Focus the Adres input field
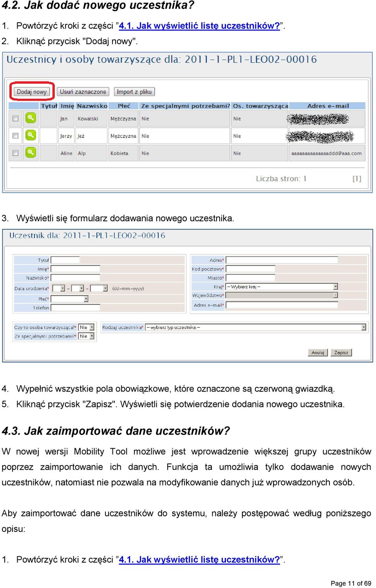This screenshot has height=588, width=376. click(x=282, y=260)
